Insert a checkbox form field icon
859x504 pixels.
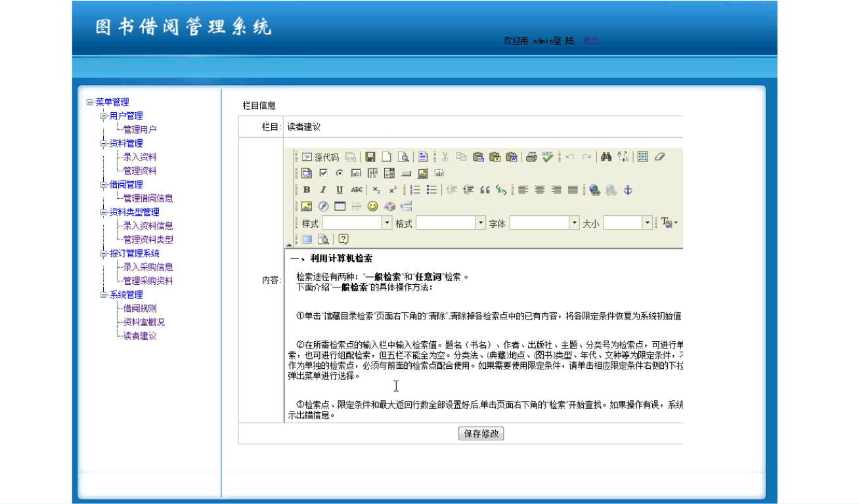pos(323,173)
